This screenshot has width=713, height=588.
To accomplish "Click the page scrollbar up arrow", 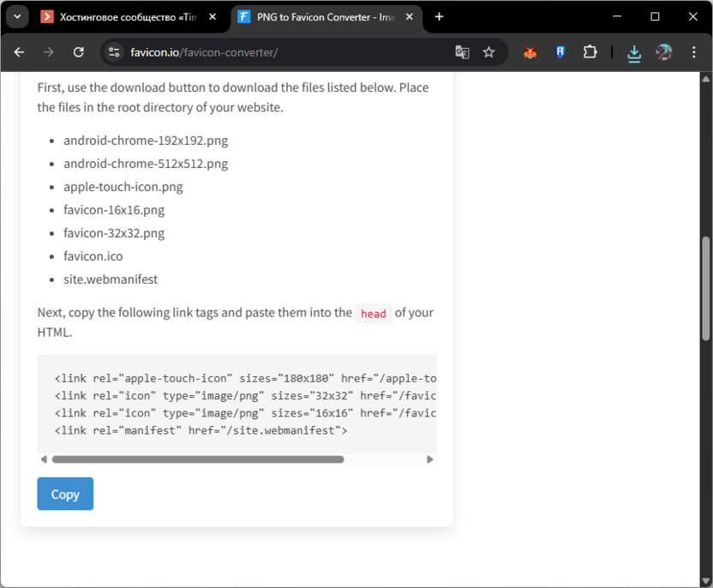I will point(705,79).
